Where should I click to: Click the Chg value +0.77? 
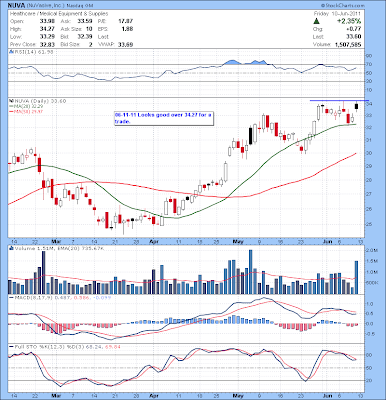click(354, 29)
